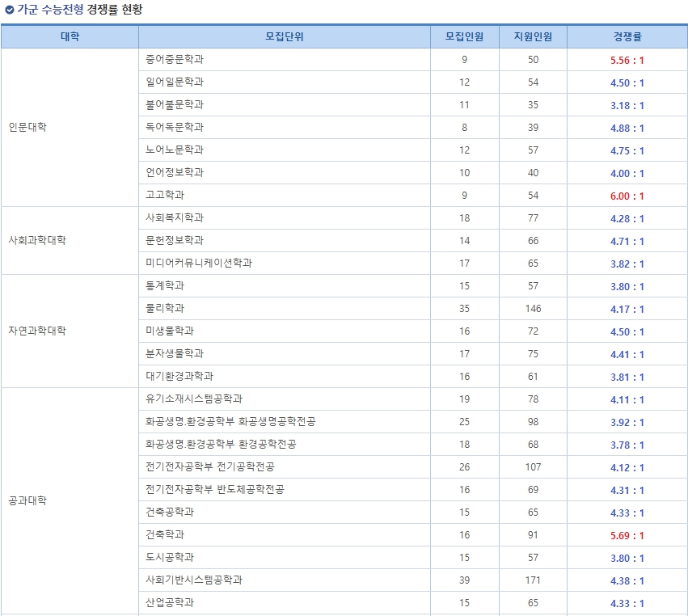Click the 4.28 : 1 ratio for 사회복지학과
This screenshot has height=616, width=688.
click(x=627, y=219)
